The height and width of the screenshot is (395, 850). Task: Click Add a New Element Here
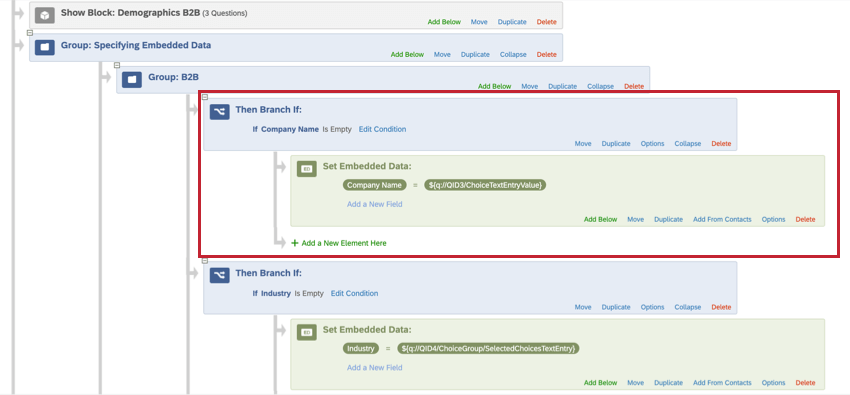(344, 243)
